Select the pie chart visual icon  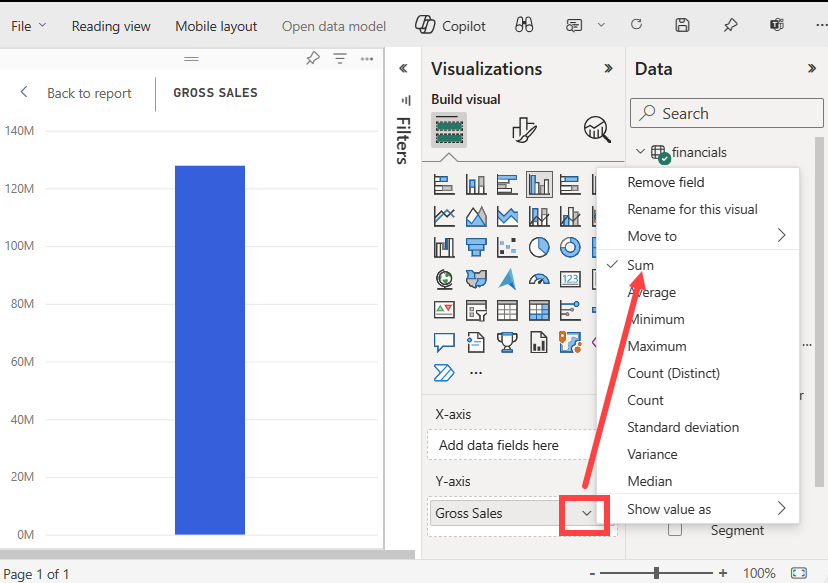coord(538,246)
